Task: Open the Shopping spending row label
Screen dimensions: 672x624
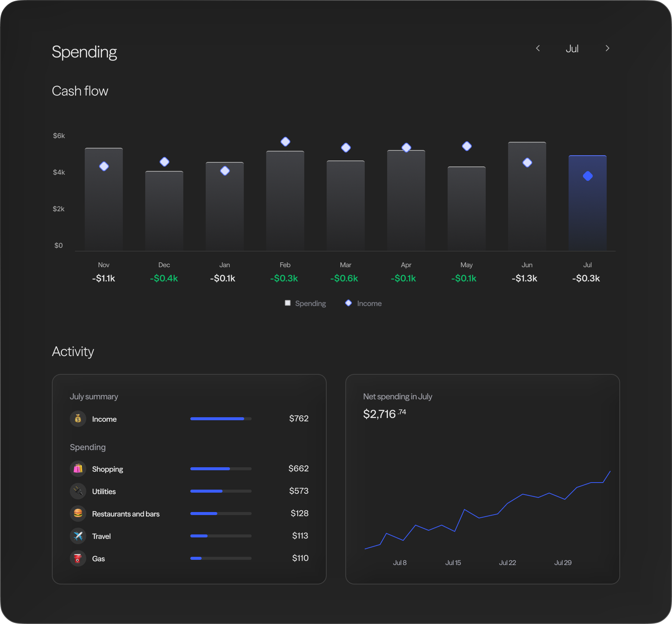Action: pyautogui.click(x=108, y=469)
